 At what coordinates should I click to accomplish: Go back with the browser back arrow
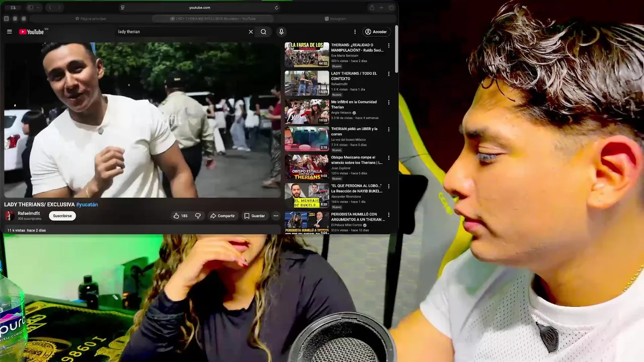click(x=50, y=8)
